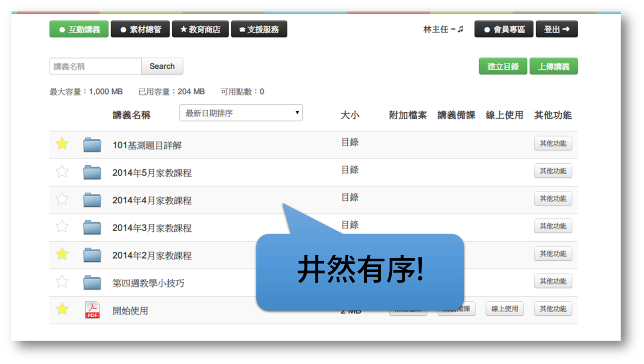Open the 101基測題目詳解 folder name
The height and width of the screenshot is (364, 644).
pyautogui.click(x=147, y=145)
